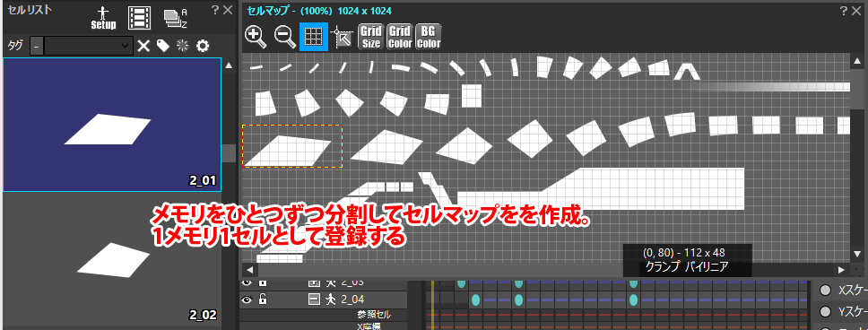The width and height of the screenshot is (868, 330).
Task: Toggle visibility of the 2_04 layer
Action: [247, 300]
